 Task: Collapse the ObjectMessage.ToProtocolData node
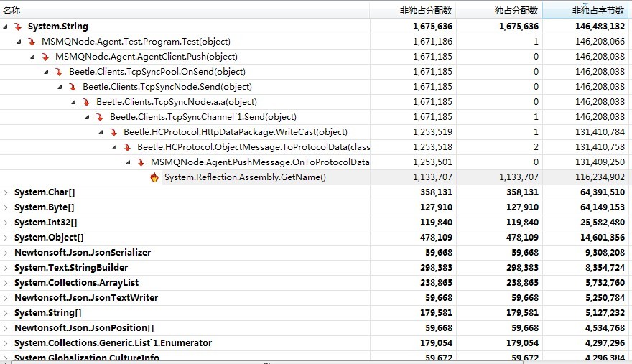click(x=115, y=147)
